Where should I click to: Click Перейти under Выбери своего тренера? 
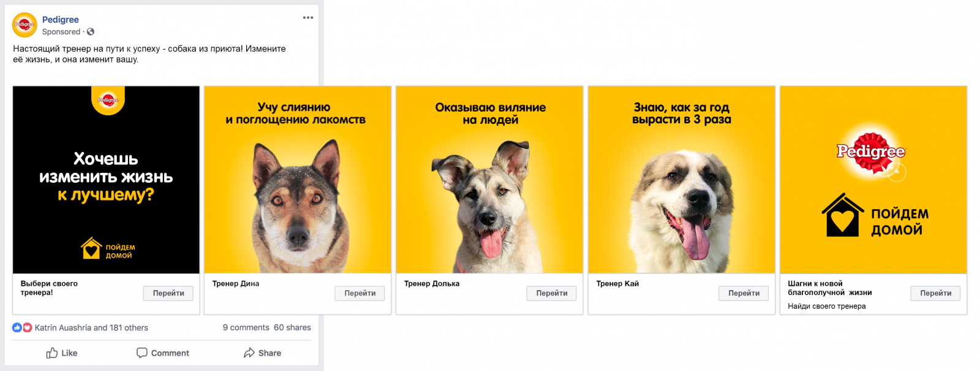point(168,293)
